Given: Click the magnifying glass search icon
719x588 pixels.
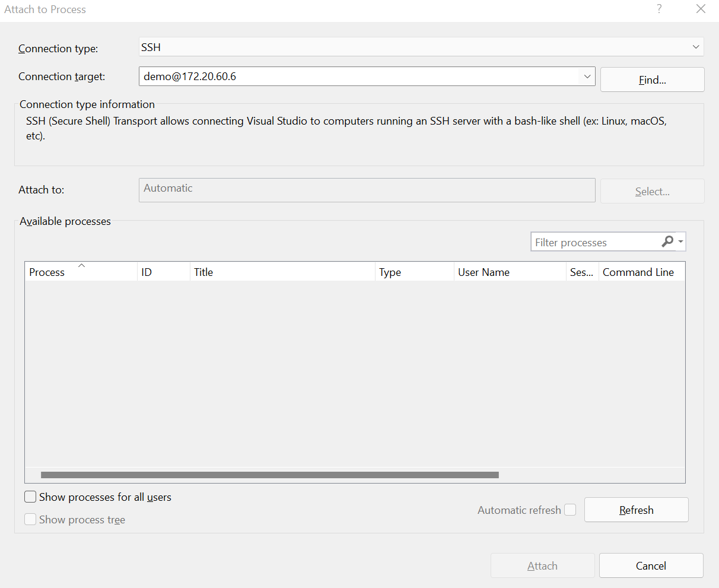Looking at the screenshot, I should 668,241.
